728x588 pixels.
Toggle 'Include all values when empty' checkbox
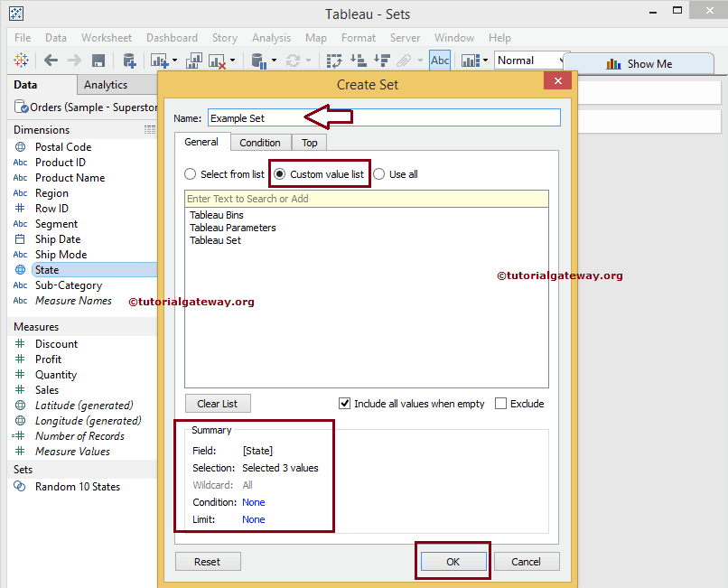tap(344, 403)
